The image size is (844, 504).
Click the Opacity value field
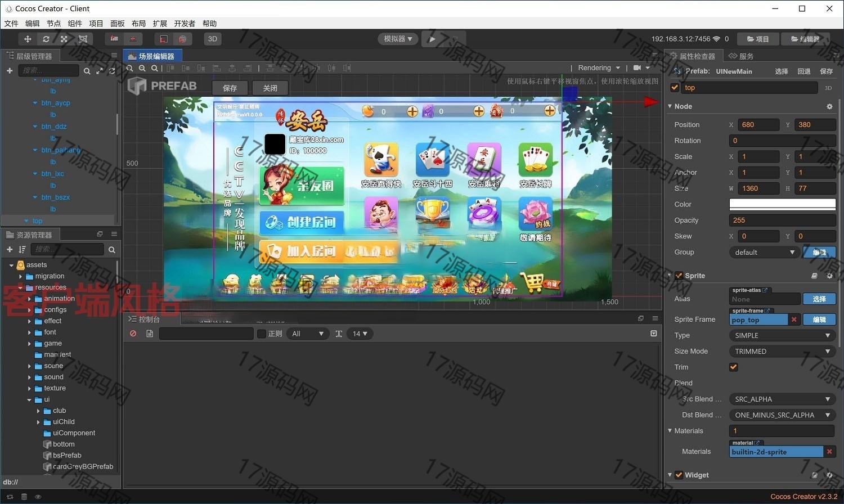tap(783, 220)
